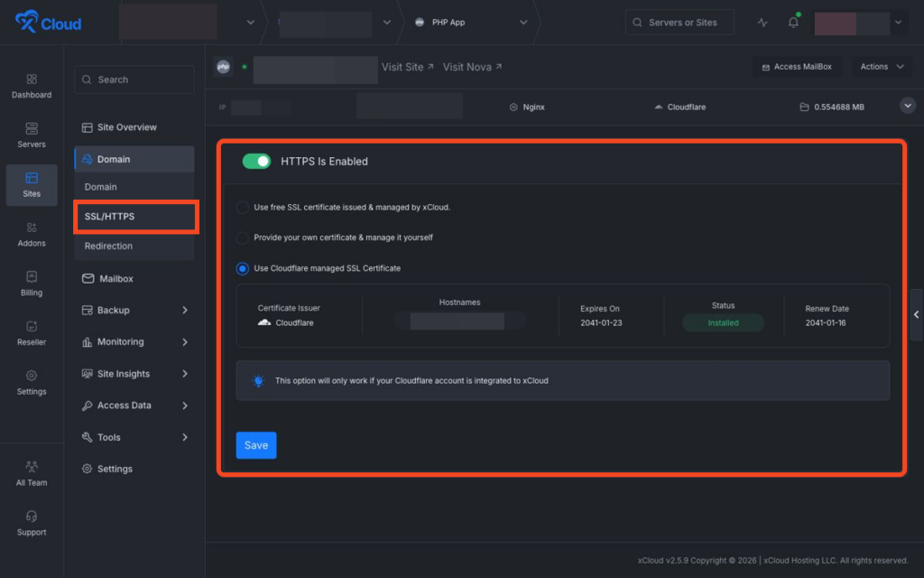This screenshot has height=578, width=924.
Task: Click the Renew Date 2041-01-16
Action: [x=826, y=322]
